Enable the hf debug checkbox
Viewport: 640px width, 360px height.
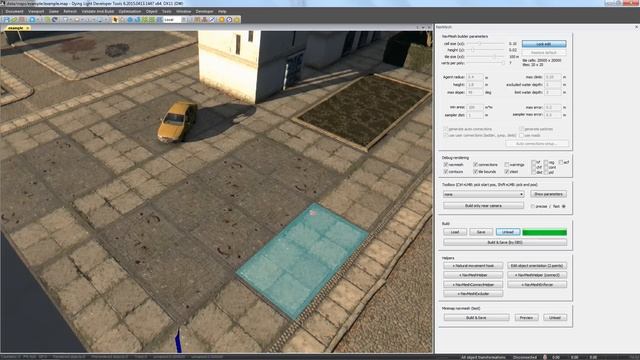point(533,162)
